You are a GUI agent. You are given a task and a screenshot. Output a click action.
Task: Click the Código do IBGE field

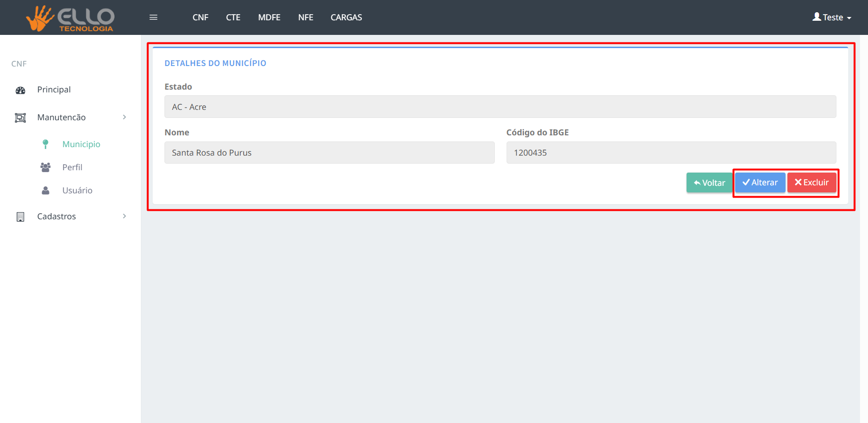tap(671, 153)
